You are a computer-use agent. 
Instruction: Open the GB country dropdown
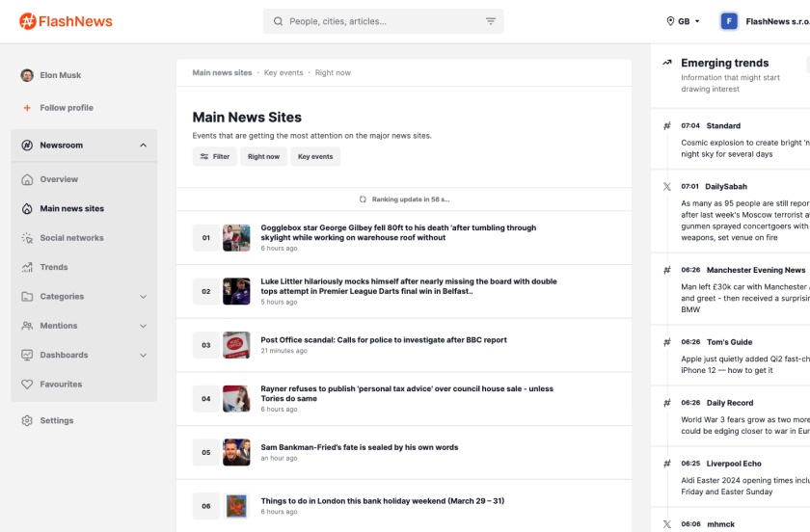click(x=683, y=21)
